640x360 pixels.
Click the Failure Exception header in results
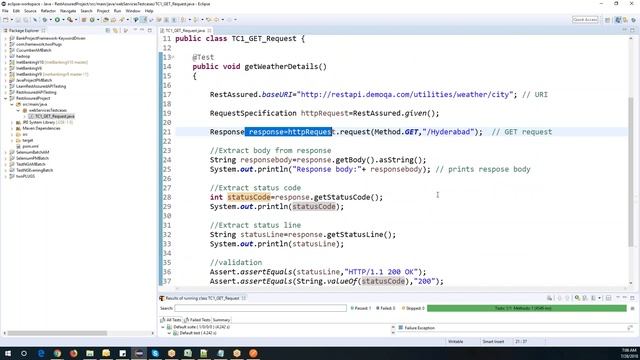(419, 328)
